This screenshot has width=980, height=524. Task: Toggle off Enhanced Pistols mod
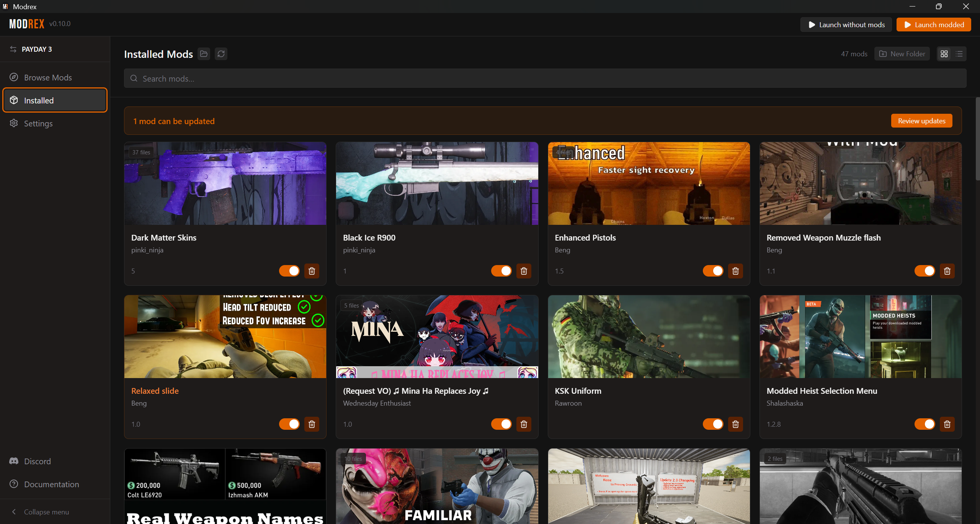713,271
